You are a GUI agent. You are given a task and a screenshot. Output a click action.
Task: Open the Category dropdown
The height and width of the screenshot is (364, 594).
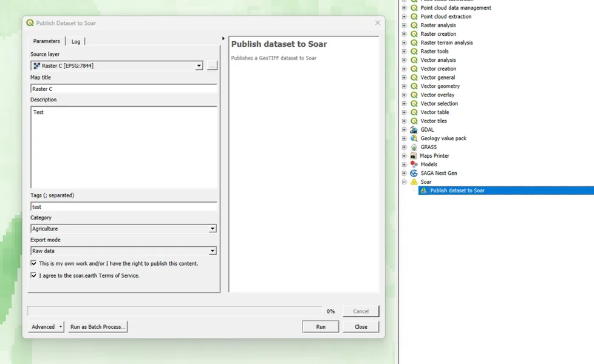[x=212, y=228]
